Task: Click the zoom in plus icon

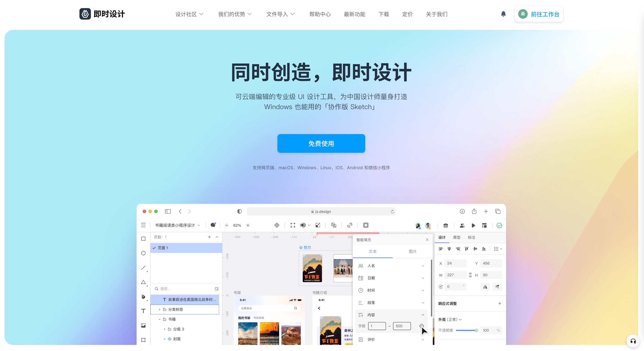Action: [248, 225]
